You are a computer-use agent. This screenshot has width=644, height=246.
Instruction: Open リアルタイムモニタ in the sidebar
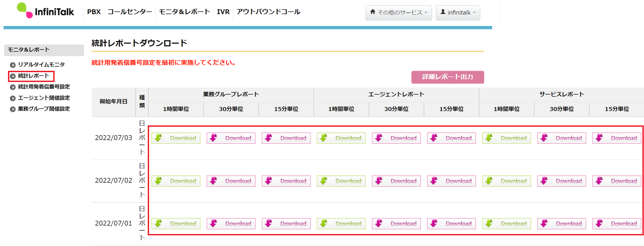pos(41,65)
